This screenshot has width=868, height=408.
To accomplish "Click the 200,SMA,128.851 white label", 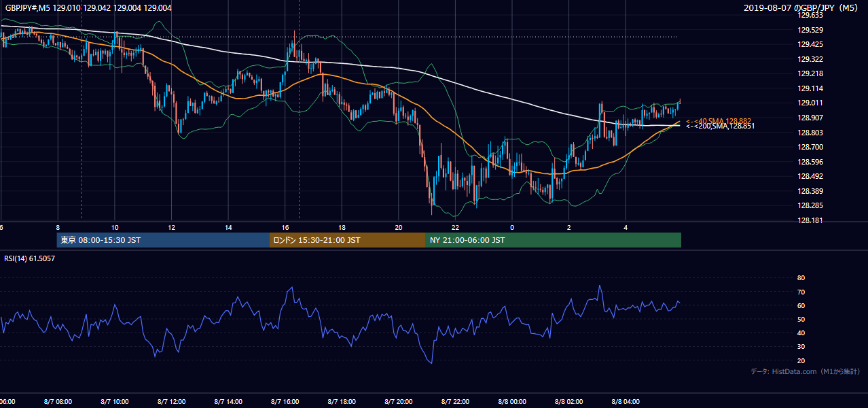I will pyautogui.click(x=720, y=126).
